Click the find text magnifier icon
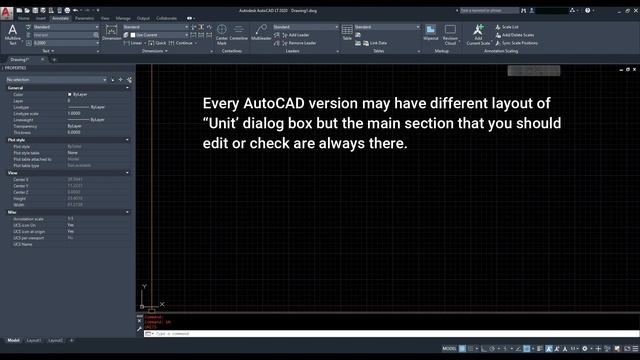 (96, 35)
